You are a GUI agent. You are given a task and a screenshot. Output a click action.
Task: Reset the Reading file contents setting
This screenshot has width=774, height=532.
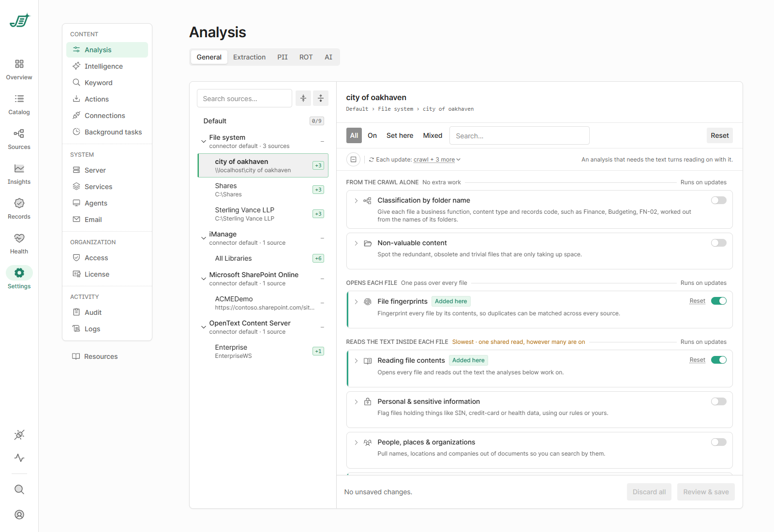697,360
